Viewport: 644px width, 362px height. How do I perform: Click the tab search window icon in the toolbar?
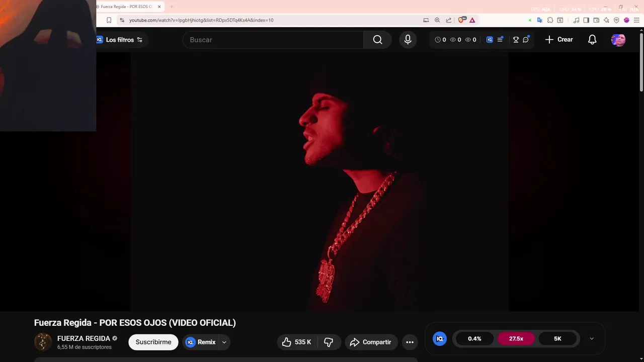click(560, 20)
